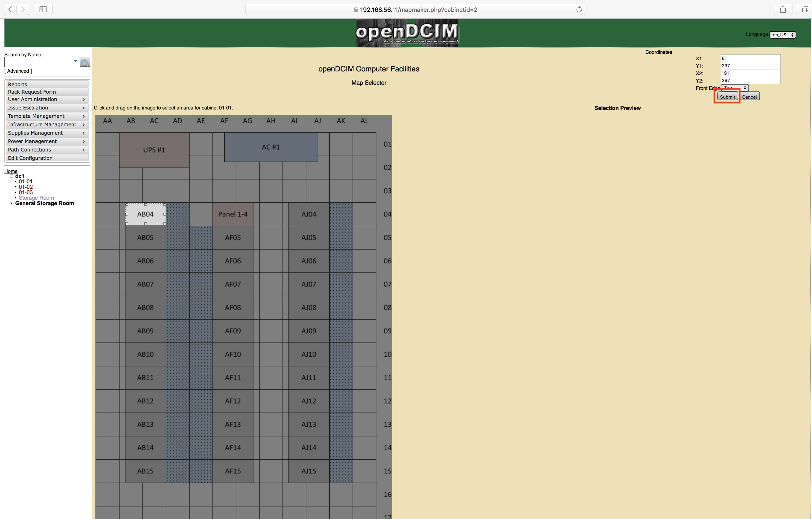This screenshot has width=812, height=519.
Task: Open the Advanced search link
Action: 18,71
